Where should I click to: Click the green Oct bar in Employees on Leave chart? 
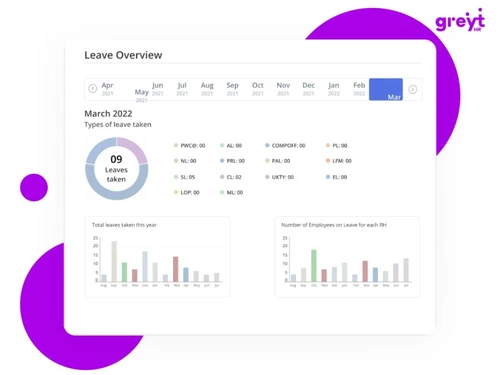314,266
